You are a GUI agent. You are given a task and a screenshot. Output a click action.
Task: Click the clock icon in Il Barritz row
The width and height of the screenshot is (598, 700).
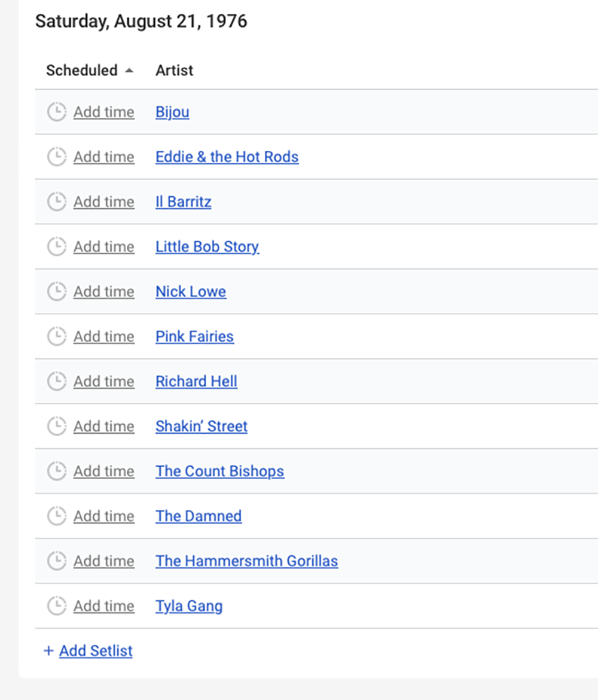(57, 202)
